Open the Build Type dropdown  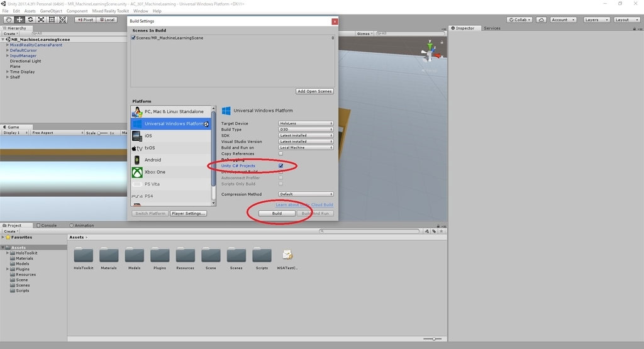tap(306, 130)
